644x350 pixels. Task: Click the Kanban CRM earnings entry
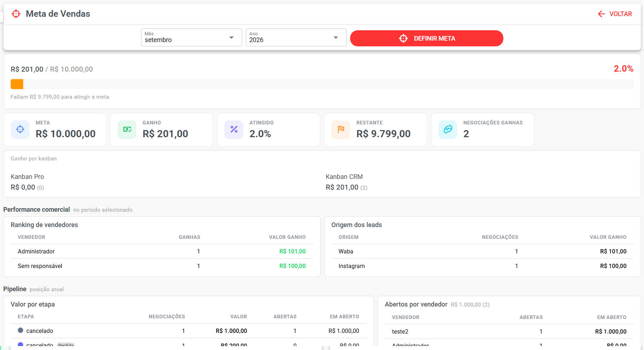(347, 182)
